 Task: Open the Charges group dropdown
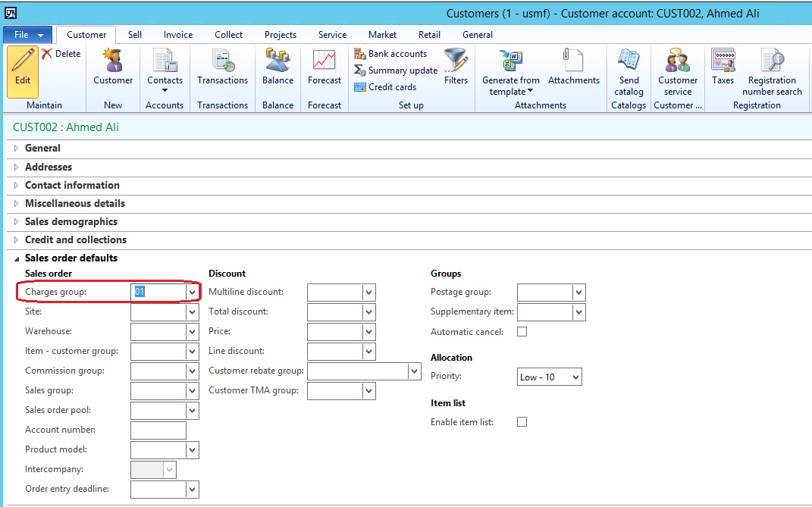click(193, 292)
